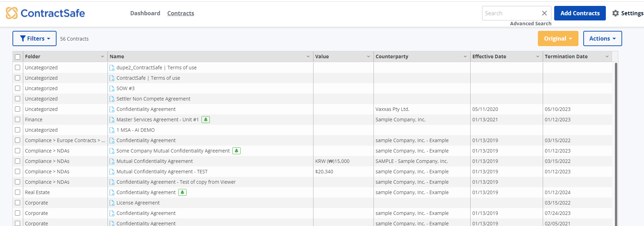Image resolution: width=644 pixels, height=226 pixels.
Task: Click document icon beside Test of copy from Viewer
Action: point(112,182)
